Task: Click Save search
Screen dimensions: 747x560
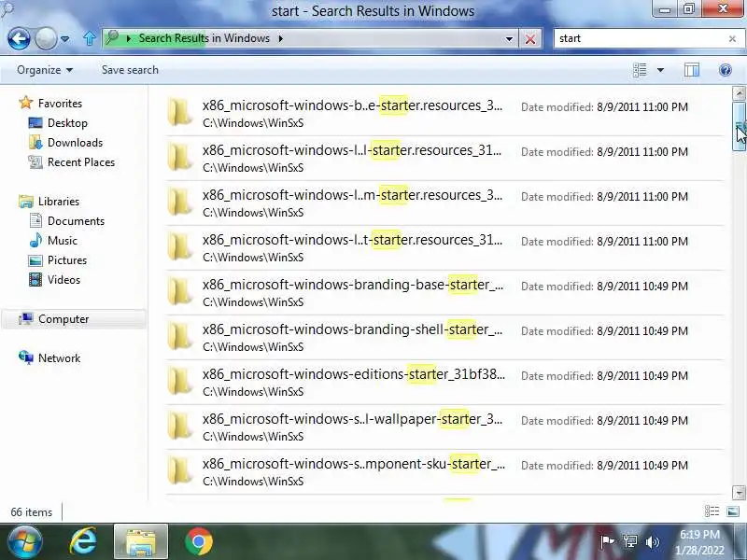Action: point(130,70)
